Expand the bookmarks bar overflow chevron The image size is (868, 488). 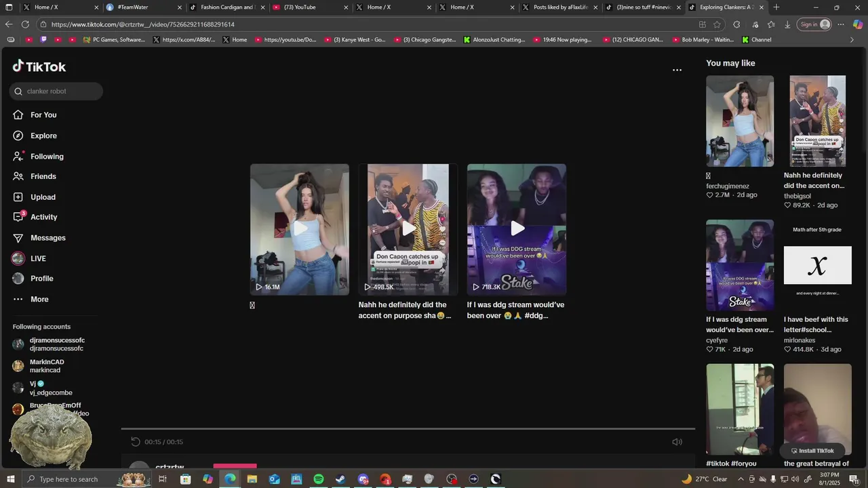(852, 40)
